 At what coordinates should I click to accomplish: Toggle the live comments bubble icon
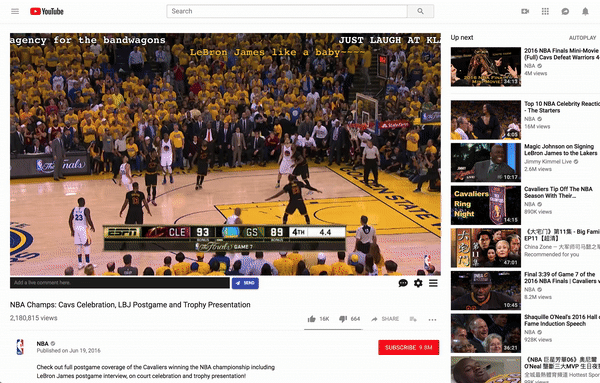tap(403, 283)
